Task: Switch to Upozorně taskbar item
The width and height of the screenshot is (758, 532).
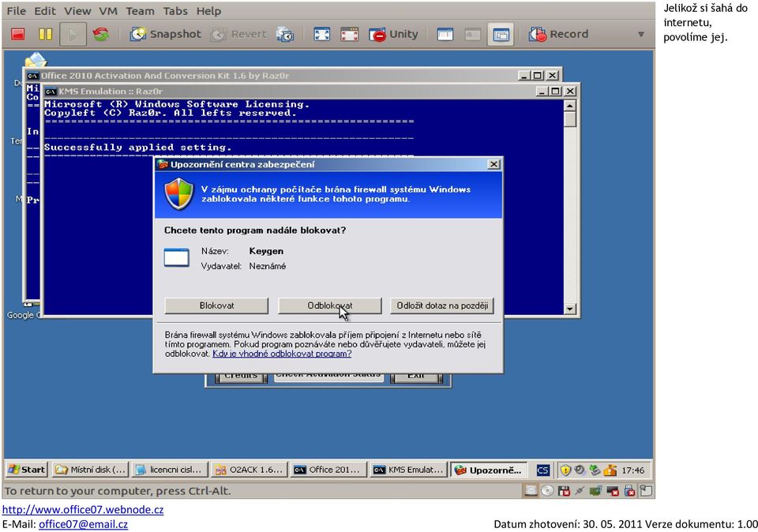Action: point(488,470)
